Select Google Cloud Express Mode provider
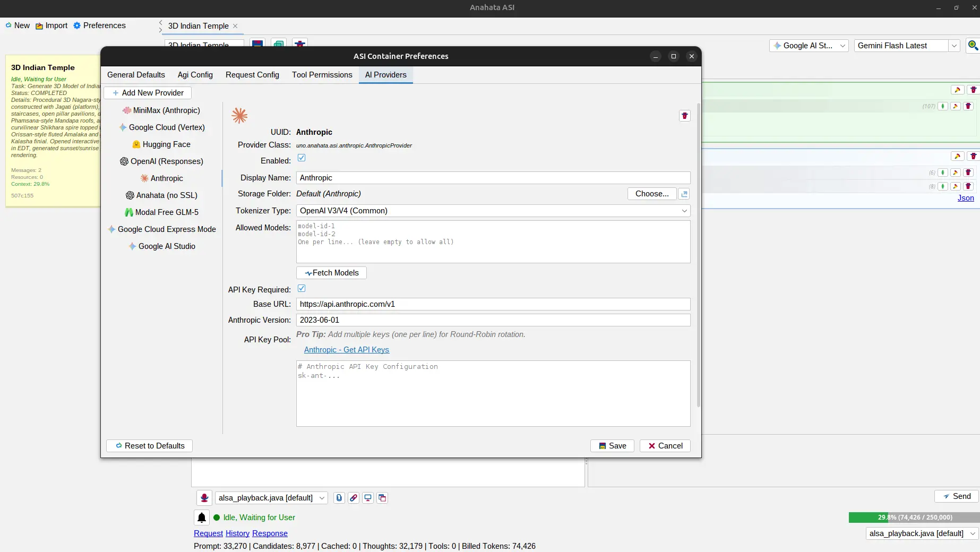The image size is (980, 552). point(161,229)
